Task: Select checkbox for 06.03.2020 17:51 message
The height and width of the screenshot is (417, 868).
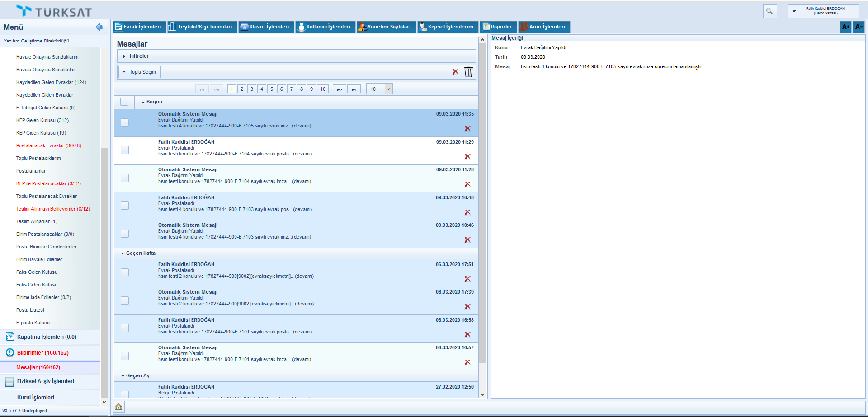Action: [x=125, y=272]
